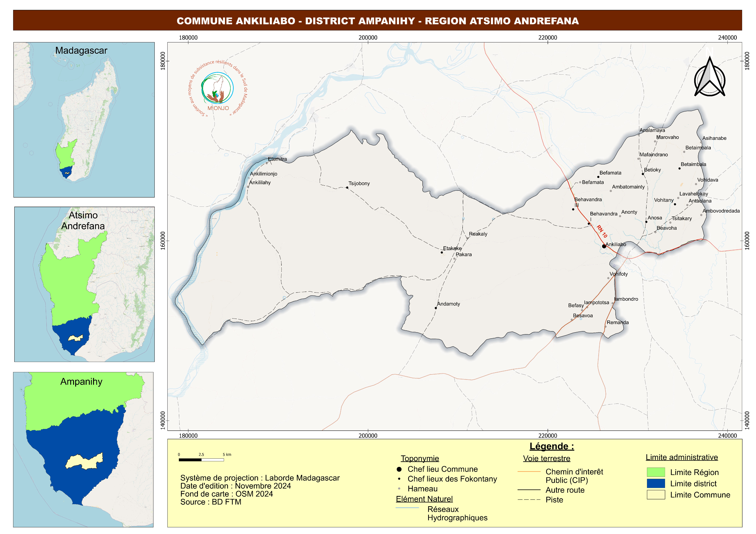Click the Ampanihy district inset map
756x534 pixels.
click(83, 450)
